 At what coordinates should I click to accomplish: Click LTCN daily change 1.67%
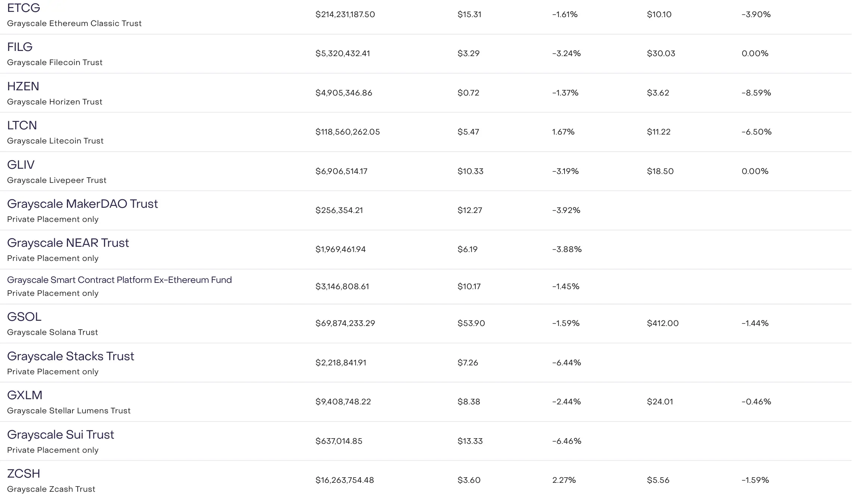coord(563,132)
